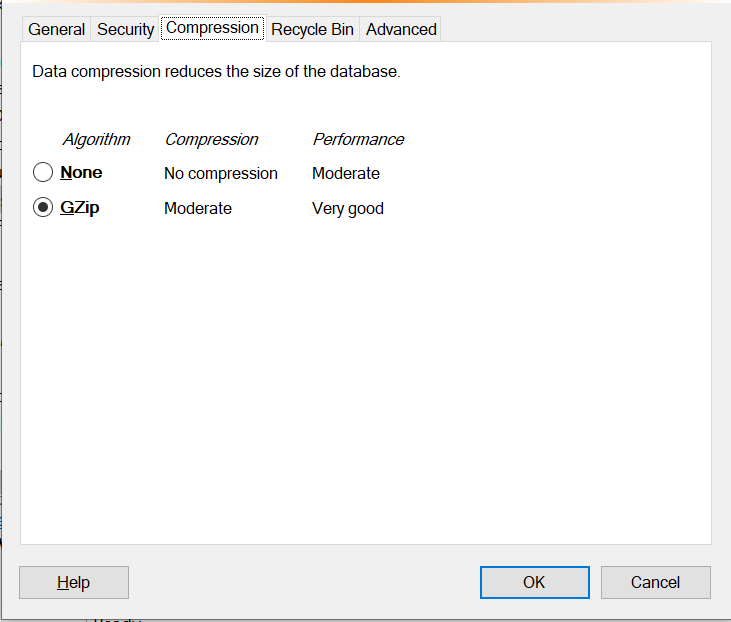Click the "Very good" performance text
Viewport: 731px width, 622px height.
click(x=348, y=208)
